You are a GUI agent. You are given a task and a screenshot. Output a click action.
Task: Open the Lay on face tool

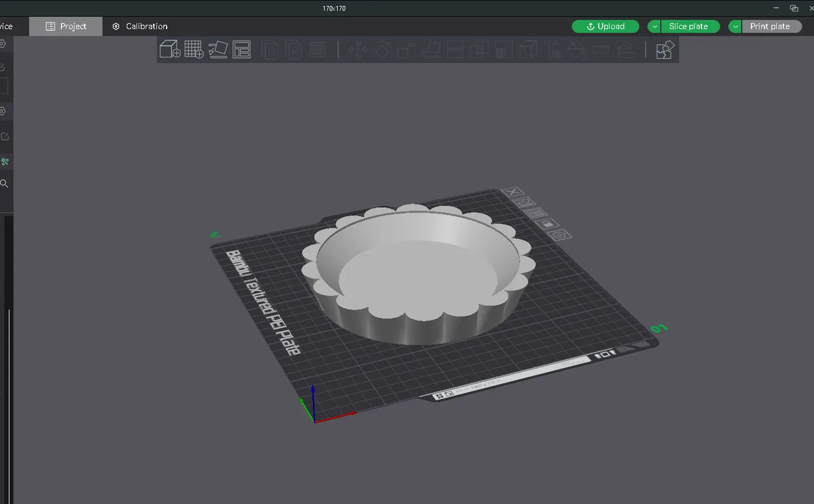(431, 50)
